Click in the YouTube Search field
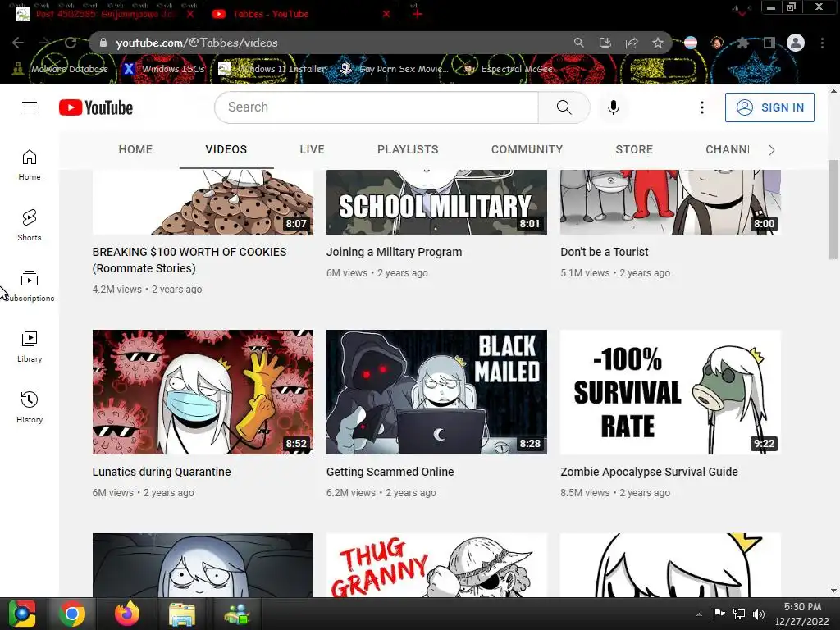Image resolution: width=840 pixels, height=630 pixels. [x=377, y=107]
